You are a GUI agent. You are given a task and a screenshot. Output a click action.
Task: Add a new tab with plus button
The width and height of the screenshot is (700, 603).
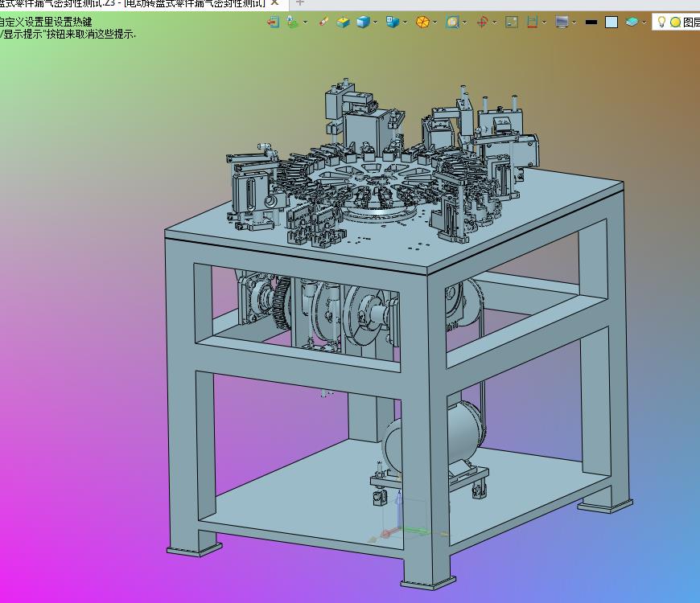300,2
